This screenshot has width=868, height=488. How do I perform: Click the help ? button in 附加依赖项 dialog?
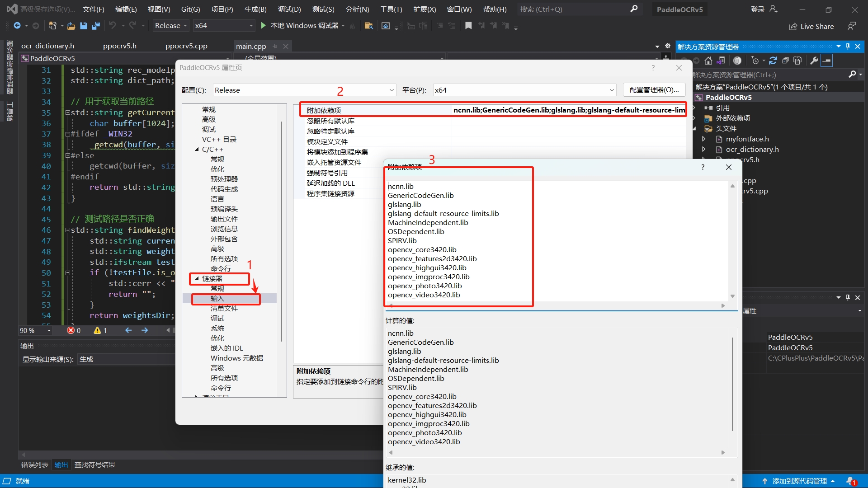pyautogui.click(x=703, y=167)
